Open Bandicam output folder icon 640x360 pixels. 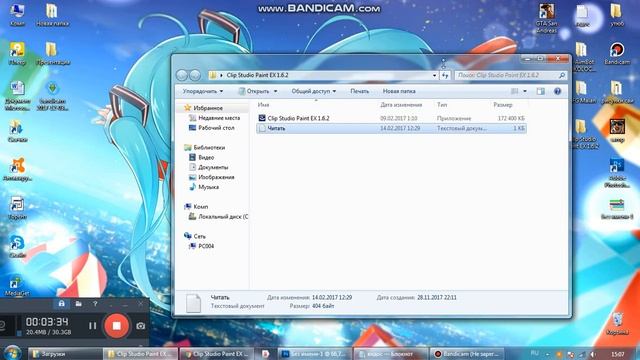click(x=78, y=304)
